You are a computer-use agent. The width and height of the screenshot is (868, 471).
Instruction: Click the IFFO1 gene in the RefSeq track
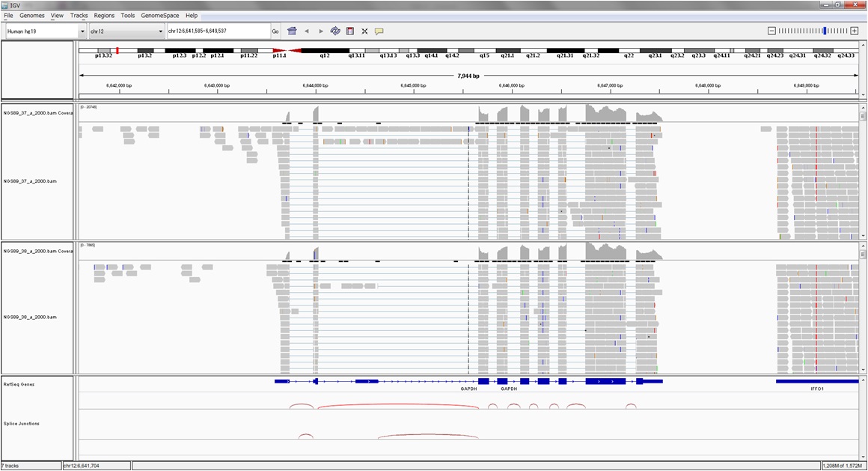point(816,382)
